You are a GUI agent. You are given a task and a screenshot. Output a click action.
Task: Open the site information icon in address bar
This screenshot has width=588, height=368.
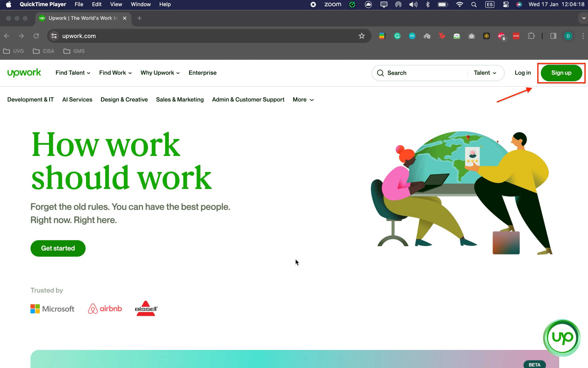54,36
